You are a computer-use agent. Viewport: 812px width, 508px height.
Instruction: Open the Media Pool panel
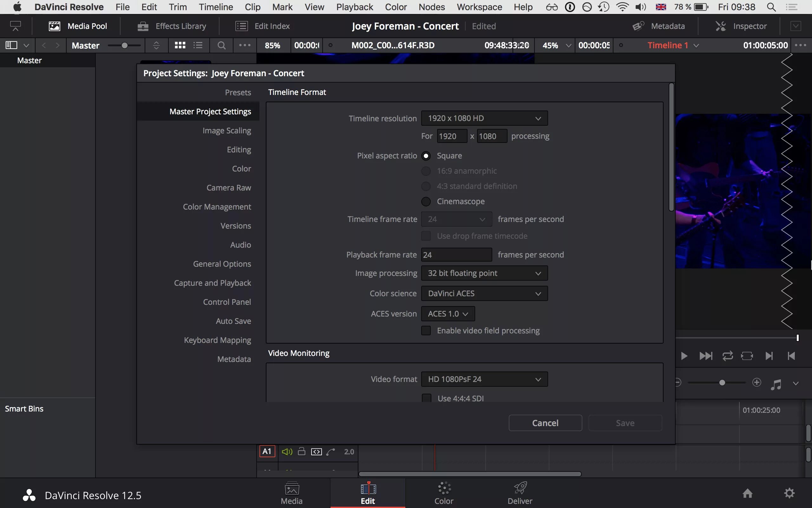point(78,26)
